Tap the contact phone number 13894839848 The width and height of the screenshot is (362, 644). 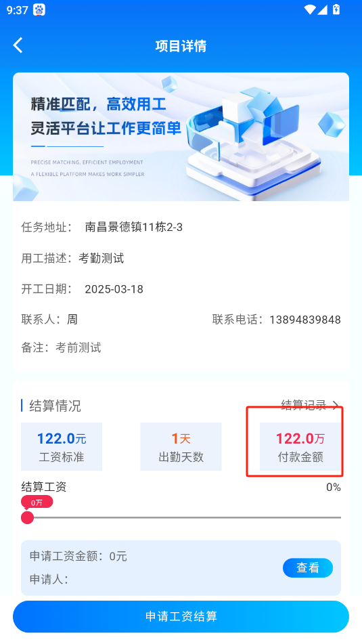[305, 320]
